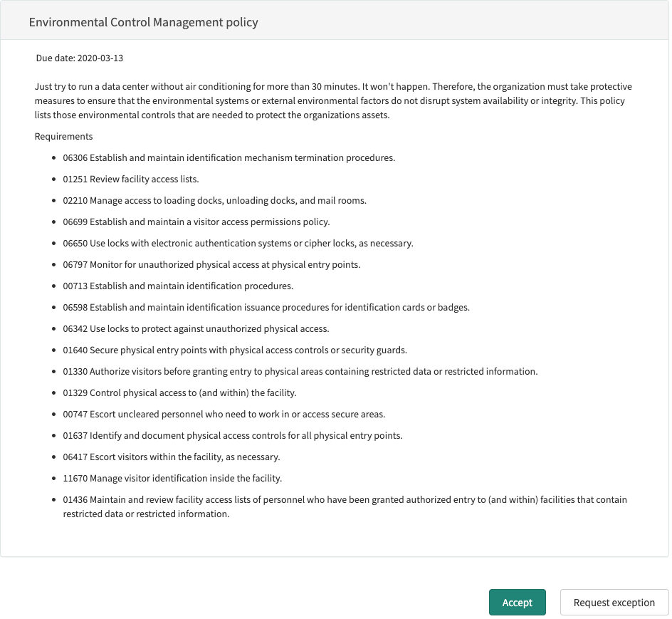Select requirement 01436 Maintain and review access lists
Viewport: 672px width, 619px height.
coord(345,506)
